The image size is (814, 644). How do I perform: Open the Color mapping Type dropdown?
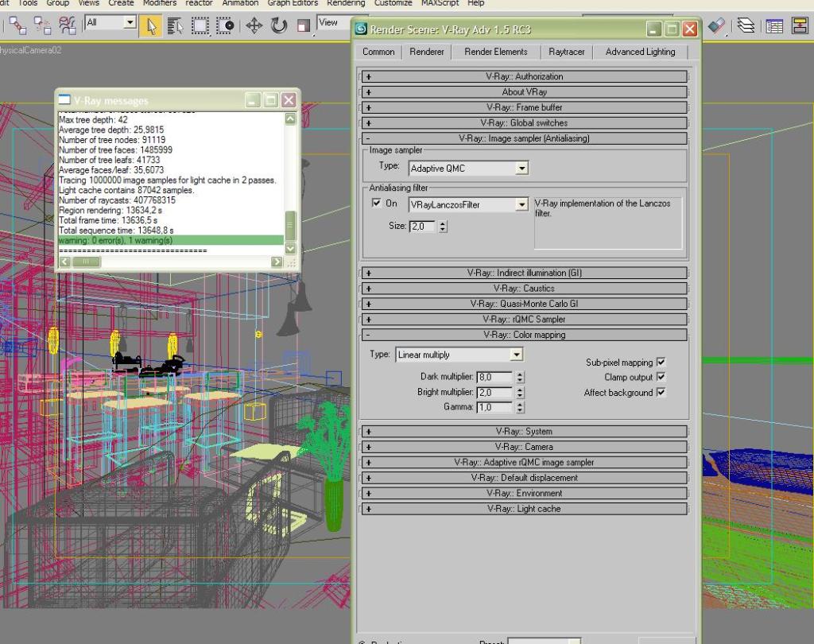pyautogui.click(x=516, y=355)
